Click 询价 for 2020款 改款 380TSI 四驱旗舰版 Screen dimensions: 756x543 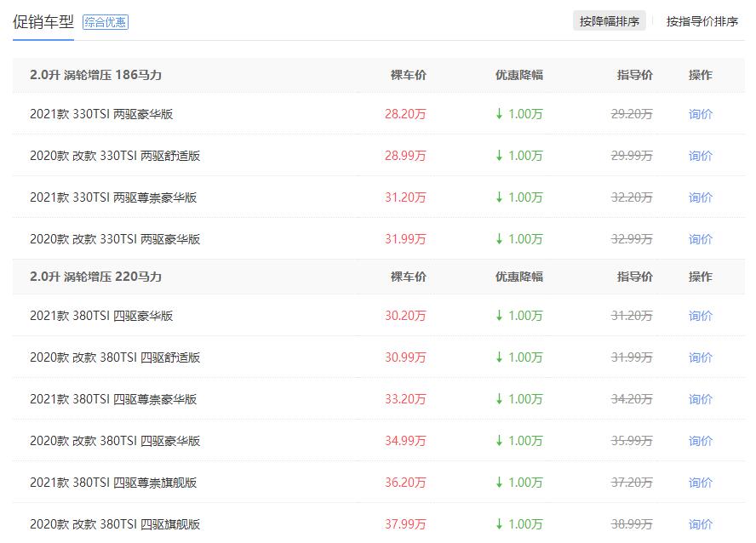(x=700, y=524)
